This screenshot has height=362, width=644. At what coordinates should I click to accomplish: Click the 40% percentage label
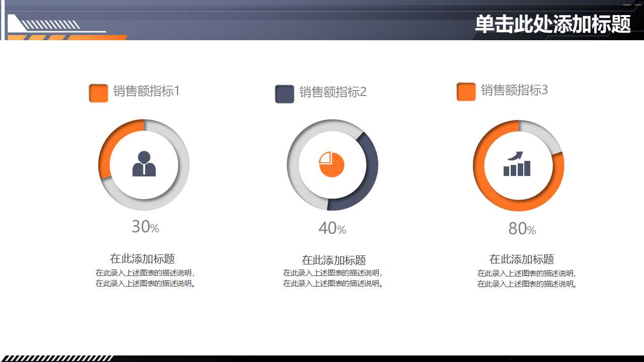[x=332, y=227]
